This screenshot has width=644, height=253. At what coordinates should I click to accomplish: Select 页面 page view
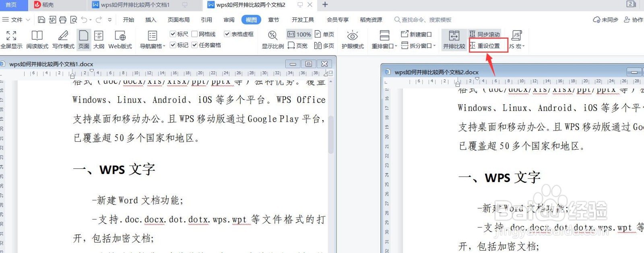pyautogui.click(x=84, y=39)
